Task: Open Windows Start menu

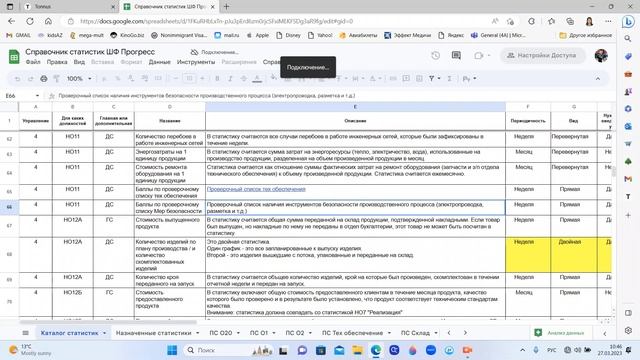Action: click(x=172, y=350)
